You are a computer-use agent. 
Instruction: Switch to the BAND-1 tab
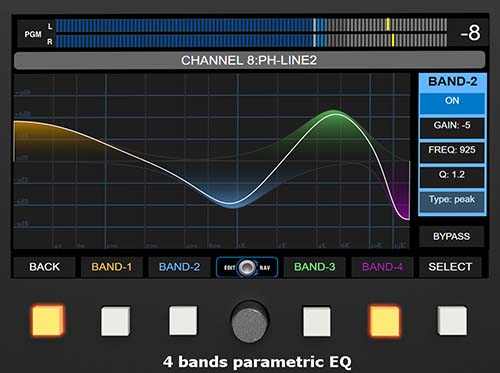(x=112, y=267)
